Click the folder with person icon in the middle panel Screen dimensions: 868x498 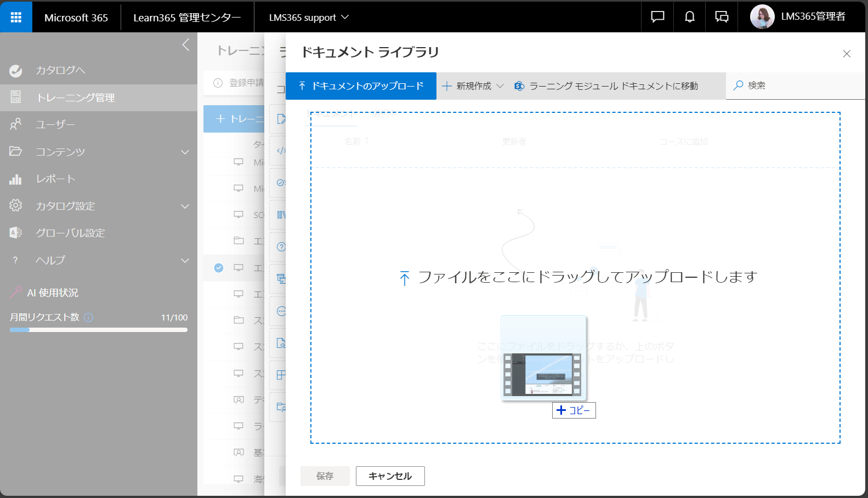(x=281, y=407)
